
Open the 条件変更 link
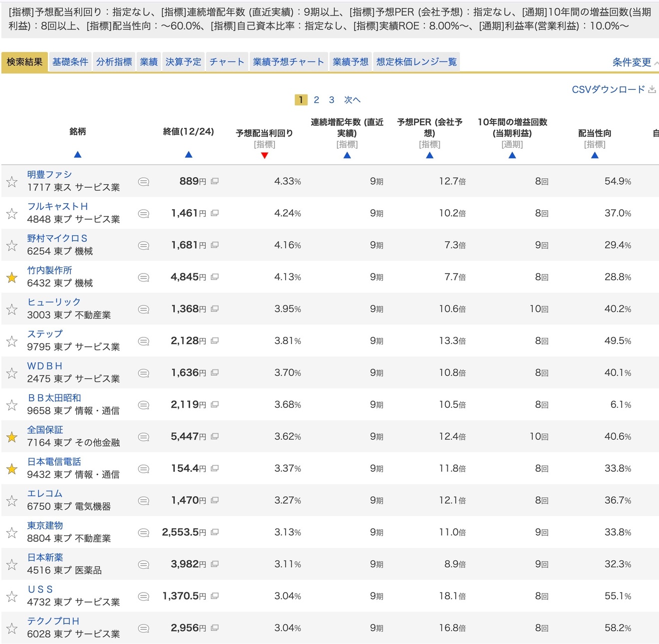click(x=632, y=62)
